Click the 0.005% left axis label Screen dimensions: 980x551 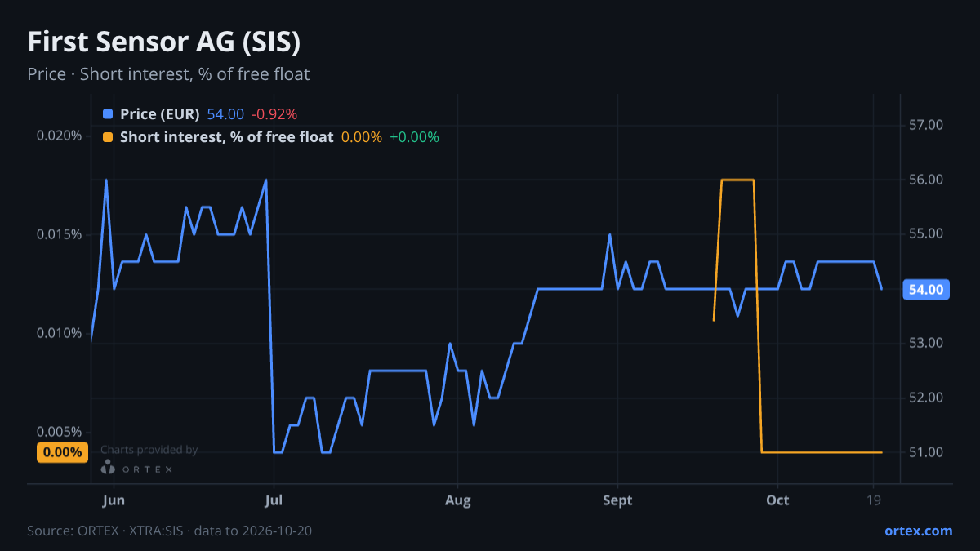(x=59, y=432)
